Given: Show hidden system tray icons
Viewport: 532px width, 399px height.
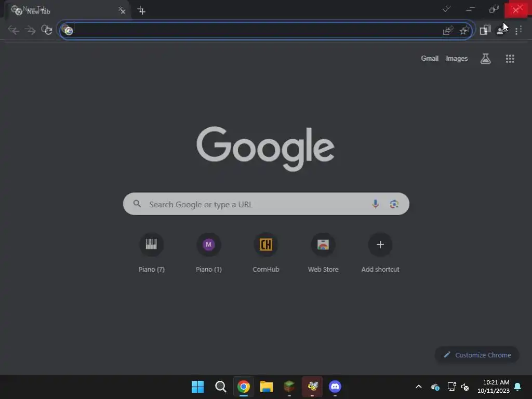Looking at the screenshot, I should tap(419, 387).
